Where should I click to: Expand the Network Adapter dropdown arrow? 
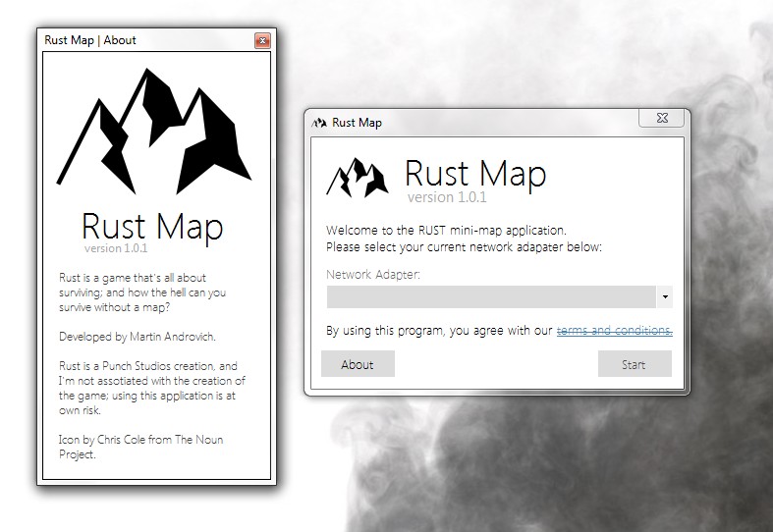(665, 296)
